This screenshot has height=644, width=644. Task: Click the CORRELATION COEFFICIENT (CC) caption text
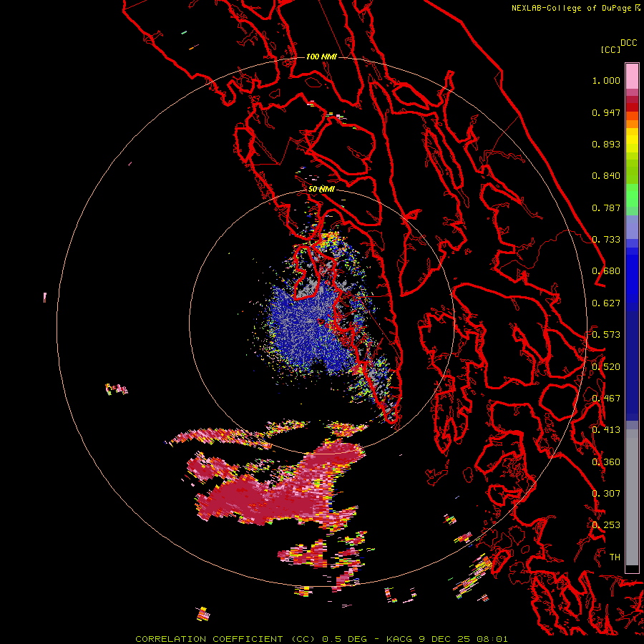coord(225,639)
